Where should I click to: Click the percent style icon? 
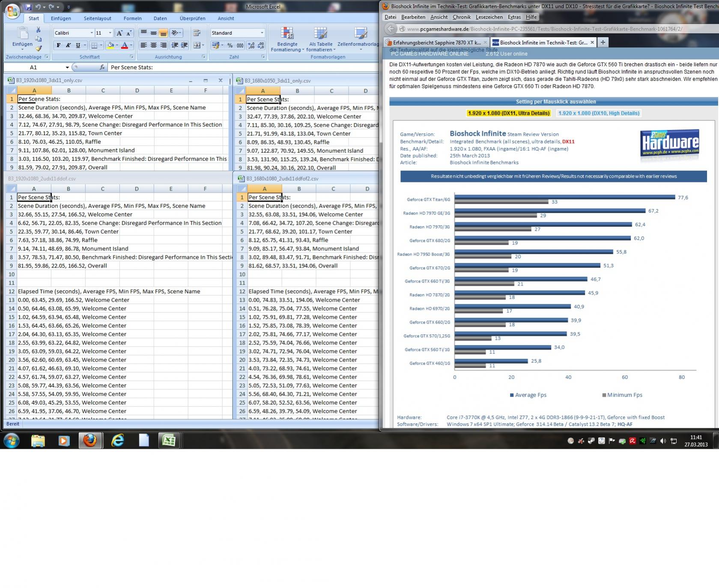click(x=230, y=45)
